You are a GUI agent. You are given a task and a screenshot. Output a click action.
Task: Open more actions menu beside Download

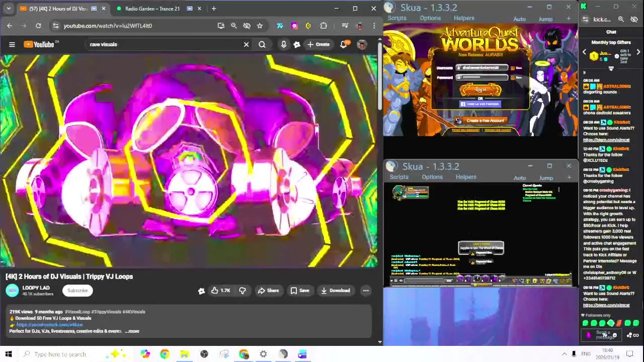[366, 290]
